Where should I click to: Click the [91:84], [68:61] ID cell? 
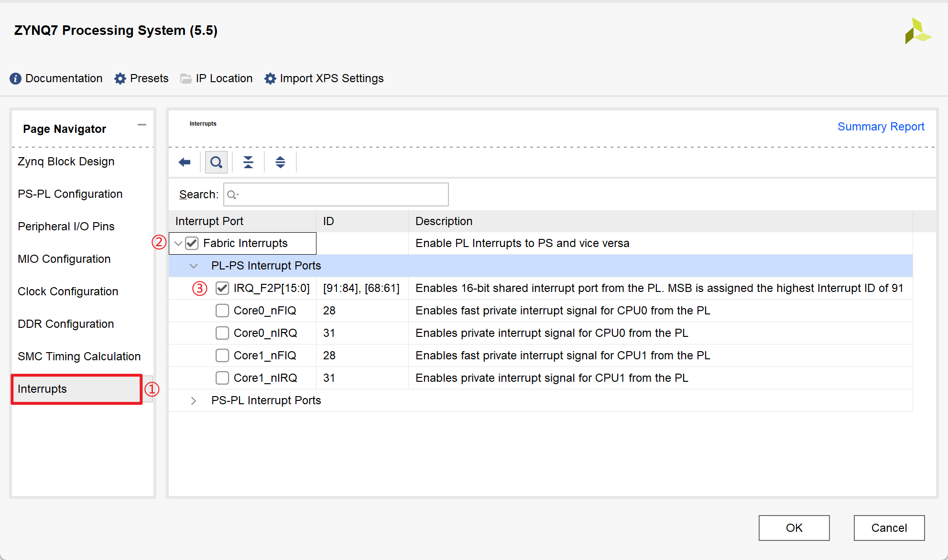click(x=361, y=288)
